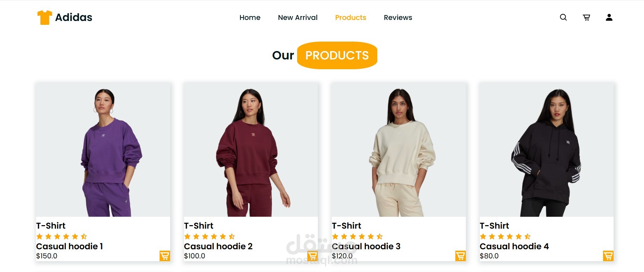View the maroon hoodie product image
The height and width of the screenshot is (272, 644).
pos(251,150)
